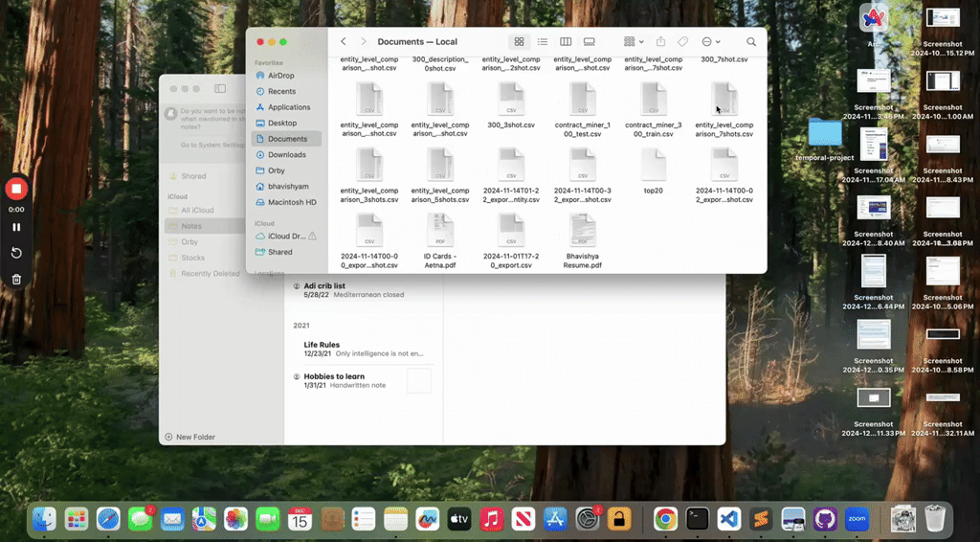Screen dimensions: 980x542
Task: Click the Share icon in Finder toolbar
Action: click(660, 42)
